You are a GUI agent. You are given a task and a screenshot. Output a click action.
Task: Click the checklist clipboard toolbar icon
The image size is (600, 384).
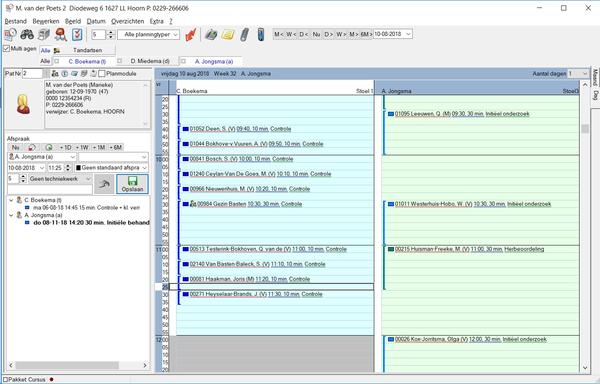point(77,34)
